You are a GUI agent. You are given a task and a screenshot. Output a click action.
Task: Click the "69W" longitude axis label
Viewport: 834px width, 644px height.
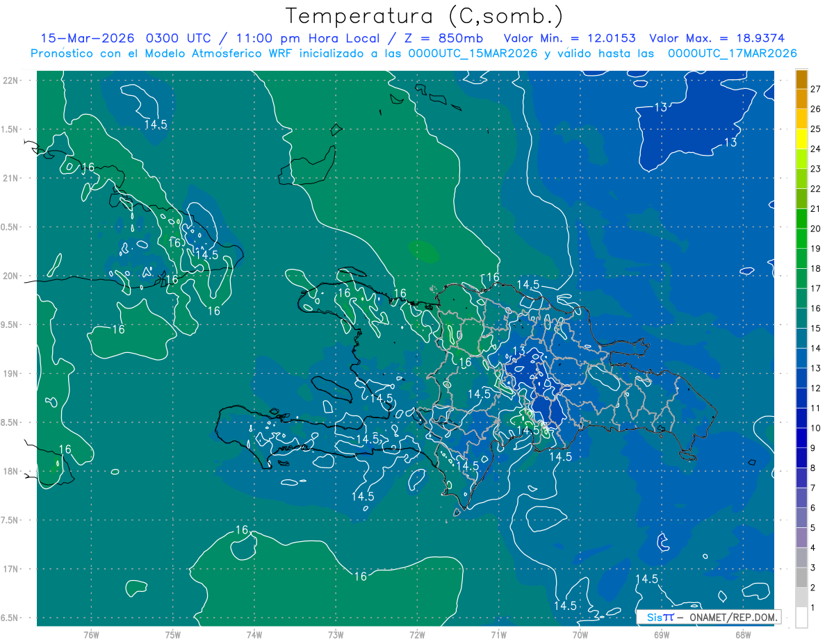(x=662, y=635)
